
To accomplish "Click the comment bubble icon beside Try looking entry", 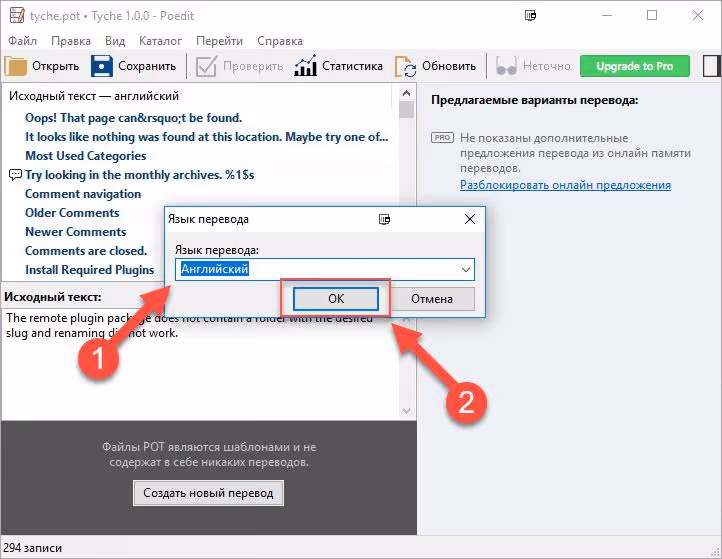I will pos(15,175).
